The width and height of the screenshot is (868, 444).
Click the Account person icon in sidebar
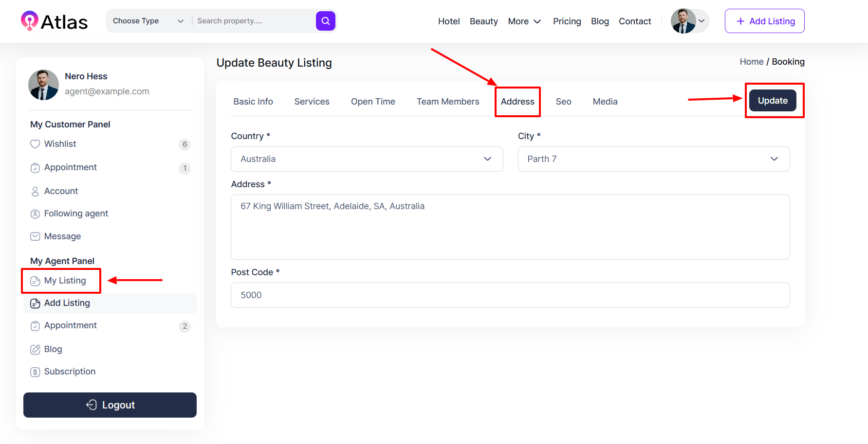[35, 192]
